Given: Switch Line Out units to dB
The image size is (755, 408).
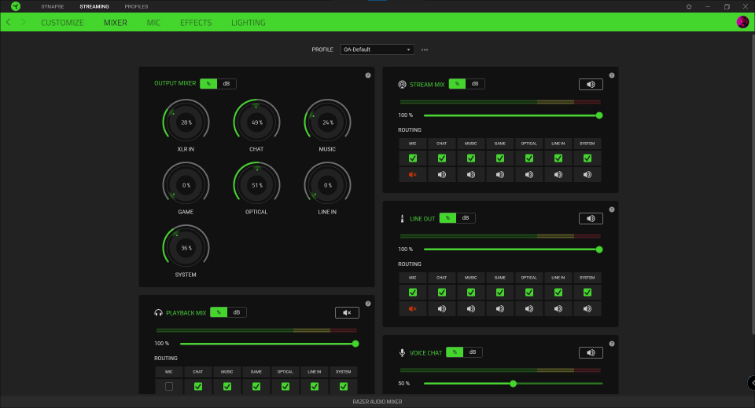Looking at the screenshot, I should pyautogui.click(x=466, y=218).
